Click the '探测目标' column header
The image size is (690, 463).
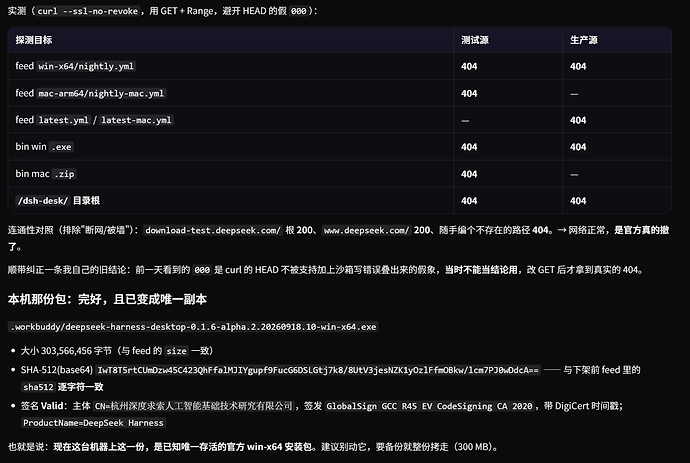34,40
